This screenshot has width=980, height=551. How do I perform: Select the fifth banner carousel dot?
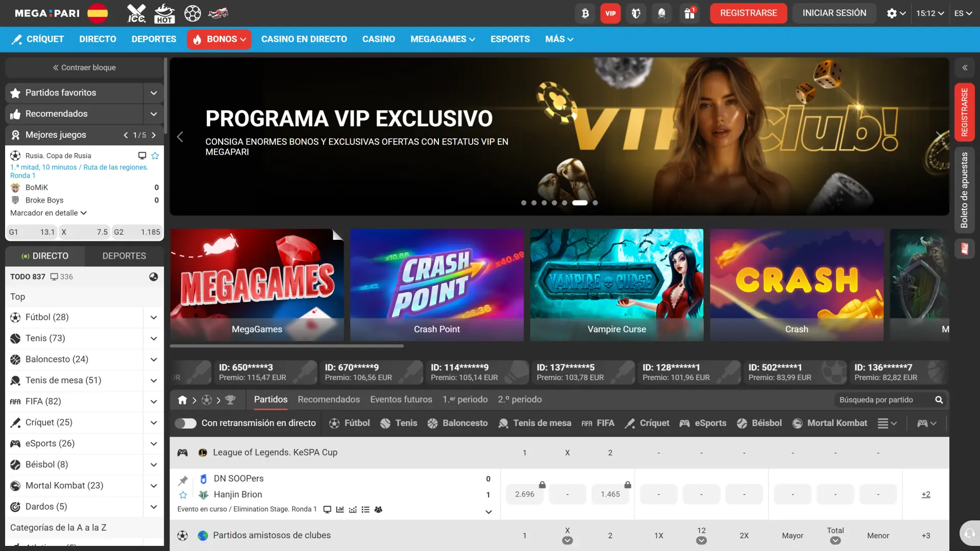click(565, 203)
